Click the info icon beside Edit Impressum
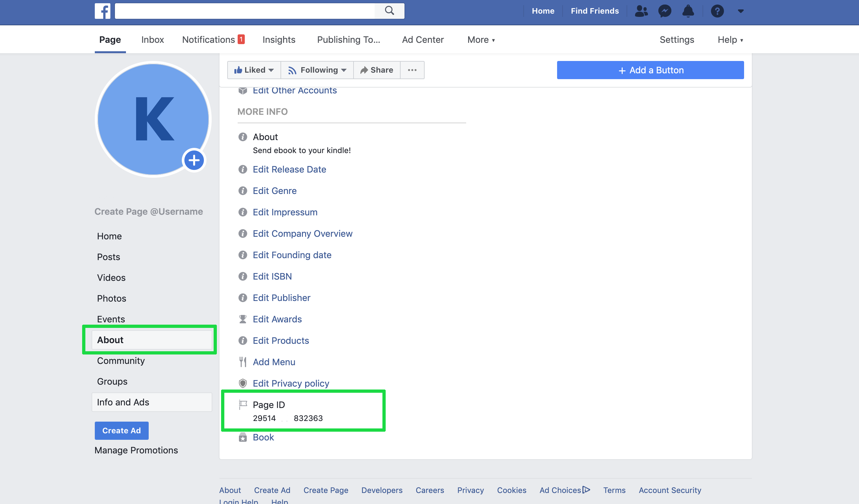The height and width of the screenshot is (504, 859). [x=243, y=212]
